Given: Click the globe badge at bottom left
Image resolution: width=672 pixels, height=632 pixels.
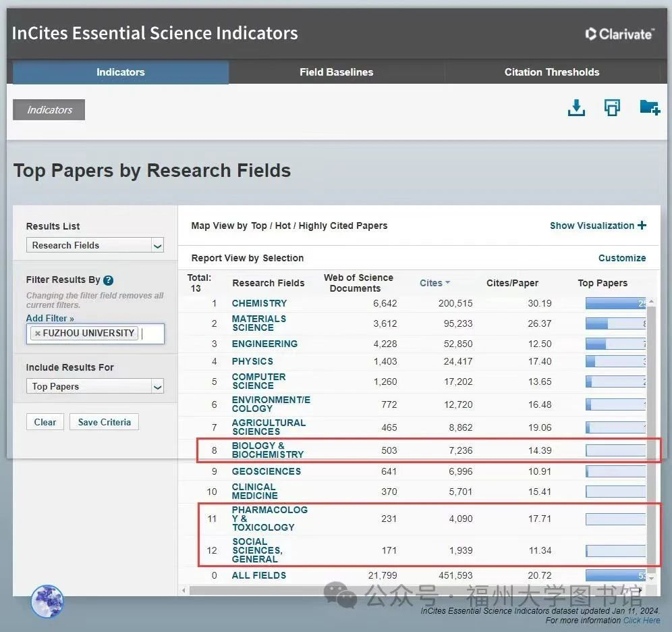Looking at the screenshot, I should (x=47, y=601).
